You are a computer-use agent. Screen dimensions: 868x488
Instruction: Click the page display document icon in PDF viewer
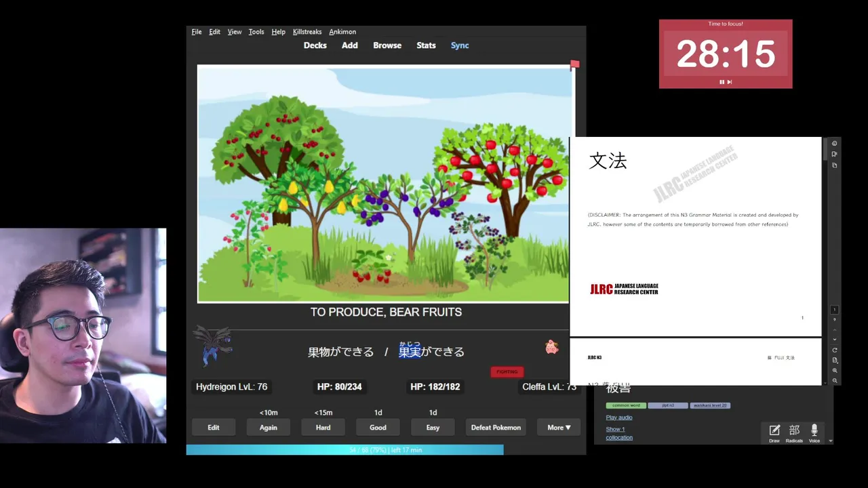coord(835,361)
